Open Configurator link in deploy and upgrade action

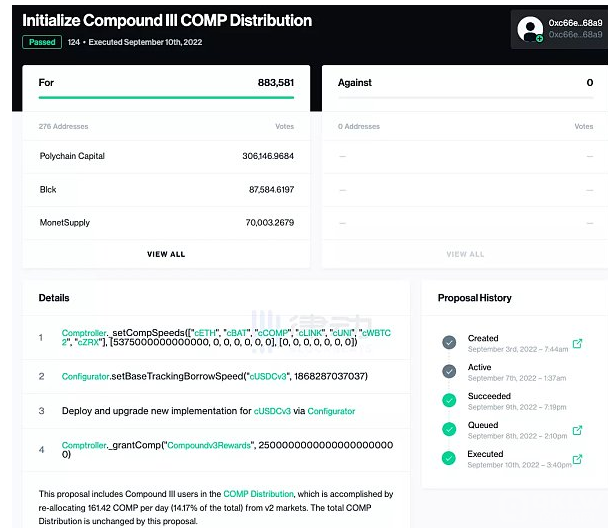pos(331,411)
